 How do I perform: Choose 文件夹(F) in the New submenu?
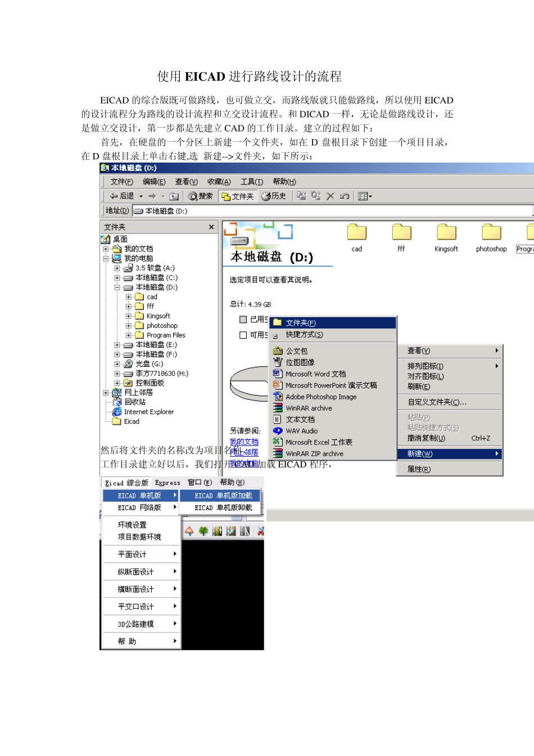(333, 323)
